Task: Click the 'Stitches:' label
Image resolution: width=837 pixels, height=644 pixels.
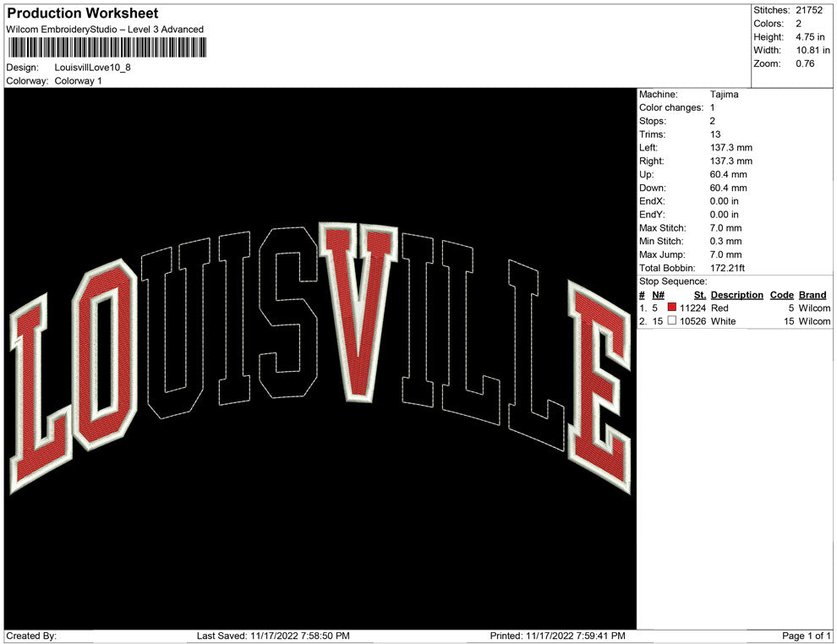Action: point(772,10)
